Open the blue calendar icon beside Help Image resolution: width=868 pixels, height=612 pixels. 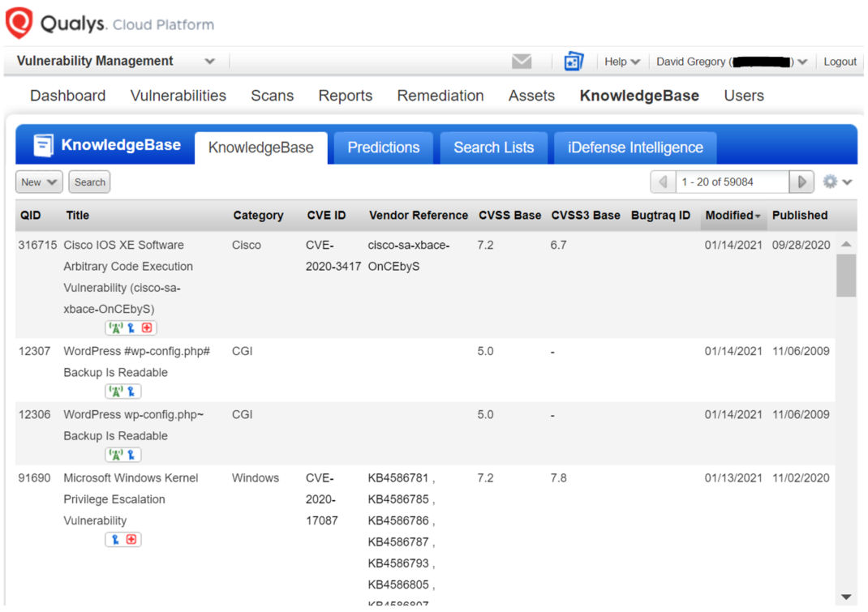pyautogui.click(x=574, y=61)
